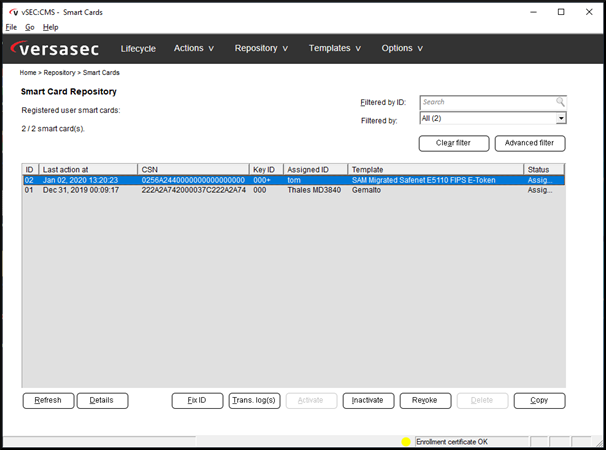Image resolution: width=606 pixels, height=450 pixels.
Task: Click CSN 0256A2440000000000000000
Action: tap(193, 180)
